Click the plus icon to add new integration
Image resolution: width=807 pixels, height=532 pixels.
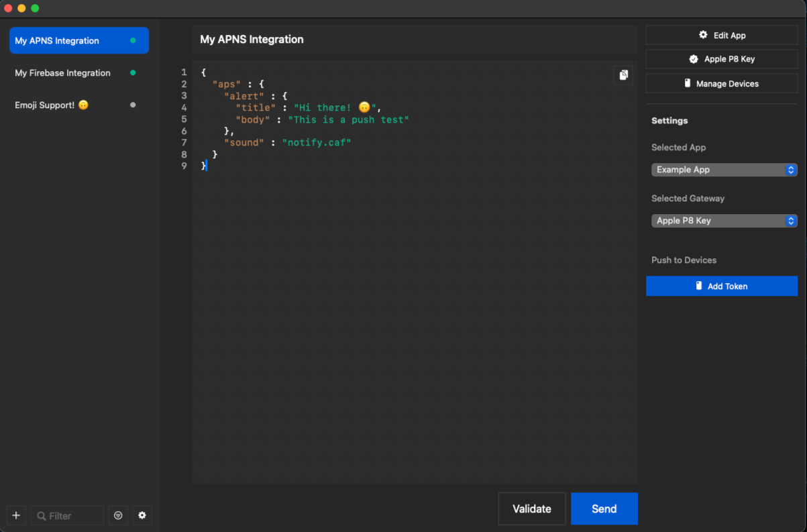16,515
